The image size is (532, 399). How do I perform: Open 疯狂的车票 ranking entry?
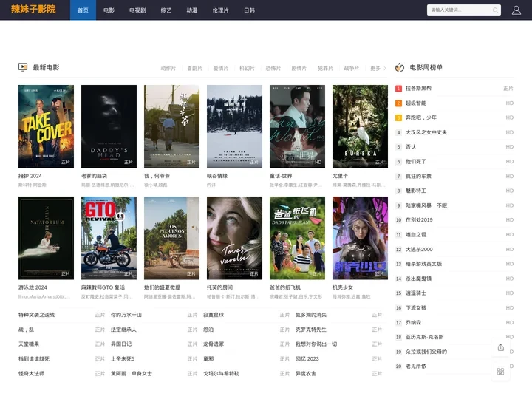[x=418, y=176]
